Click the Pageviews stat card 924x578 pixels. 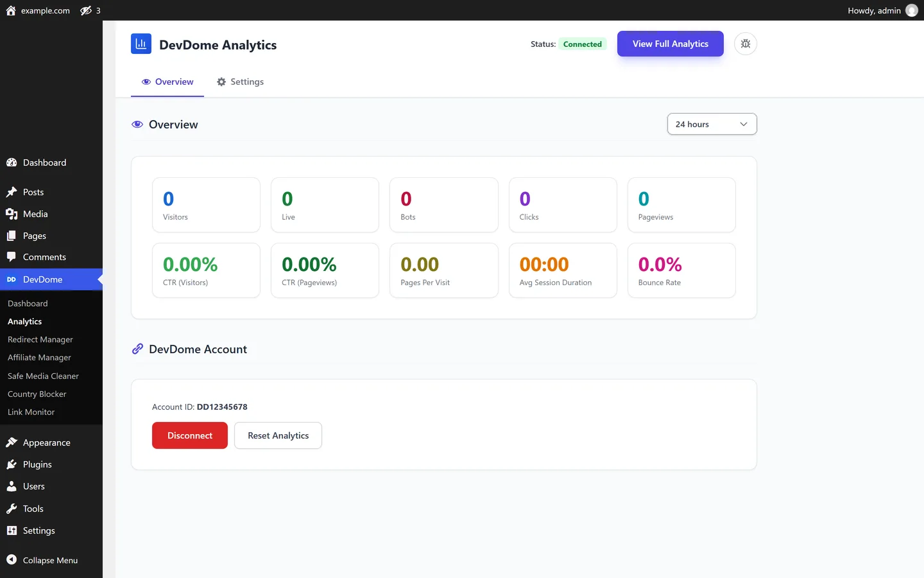(x=681, y=205)
